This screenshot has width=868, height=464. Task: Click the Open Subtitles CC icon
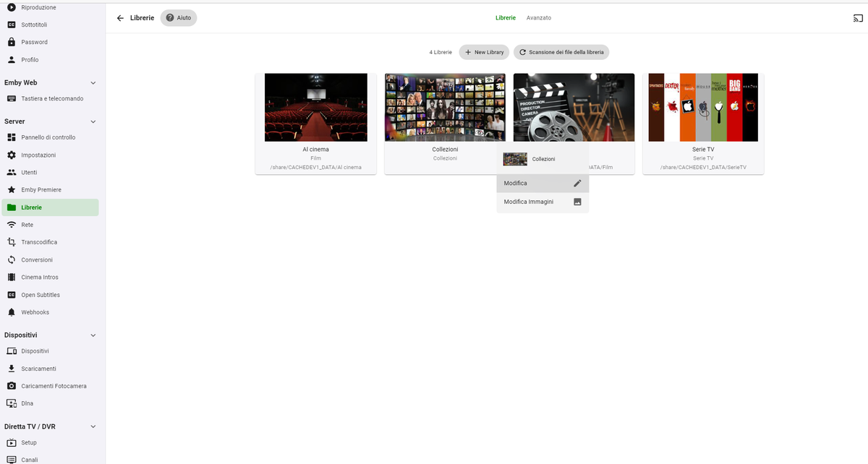[12, 295]
